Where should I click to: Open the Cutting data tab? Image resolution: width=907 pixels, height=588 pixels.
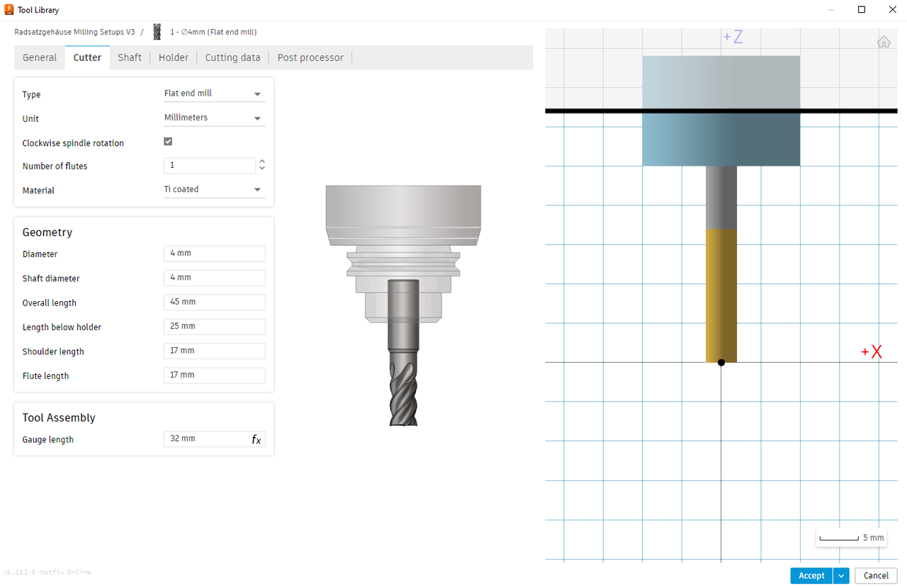(x=232, y=57)
